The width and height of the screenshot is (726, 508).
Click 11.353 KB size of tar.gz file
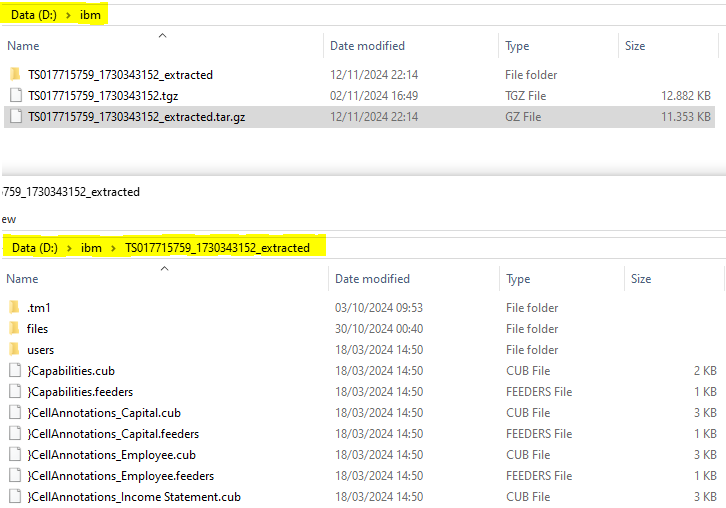686,117
